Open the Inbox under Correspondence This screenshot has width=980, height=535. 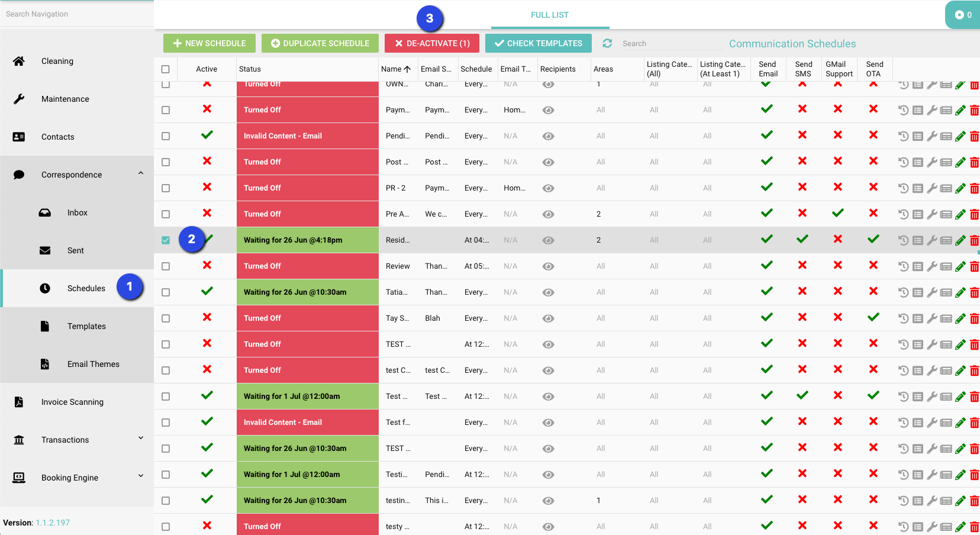coord(77,212)
